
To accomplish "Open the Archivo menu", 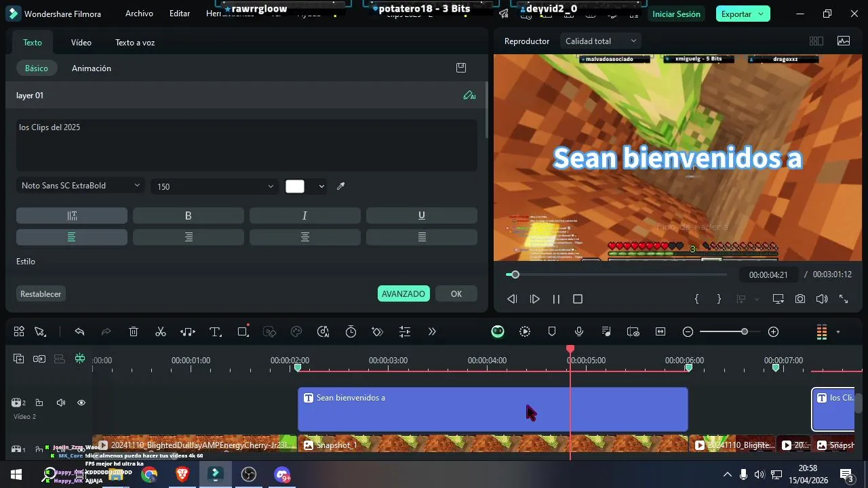I will click(139, 14).
